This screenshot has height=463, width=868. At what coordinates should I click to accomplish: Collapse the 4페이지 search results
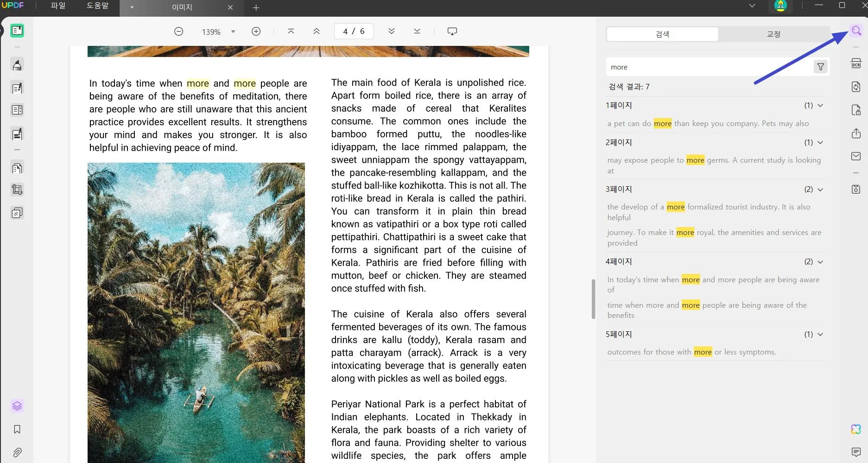point(820,262)
